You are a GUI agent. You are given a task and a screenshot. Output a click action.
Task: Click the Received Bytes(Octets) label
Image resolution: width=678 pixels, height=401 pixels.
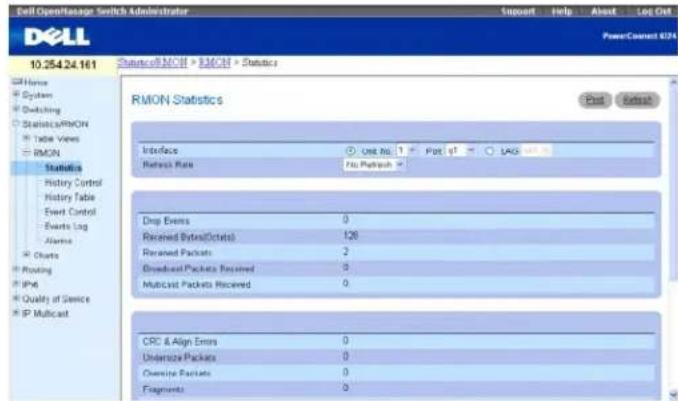(189, 237)
